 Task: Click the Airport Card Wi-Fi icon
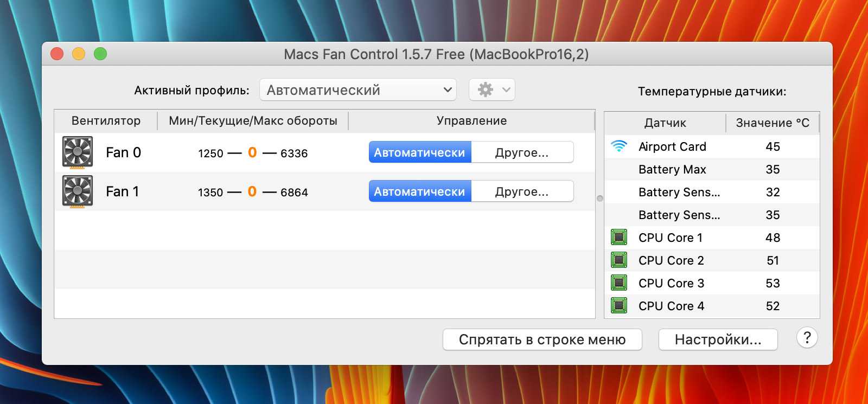tap(618, 146)
